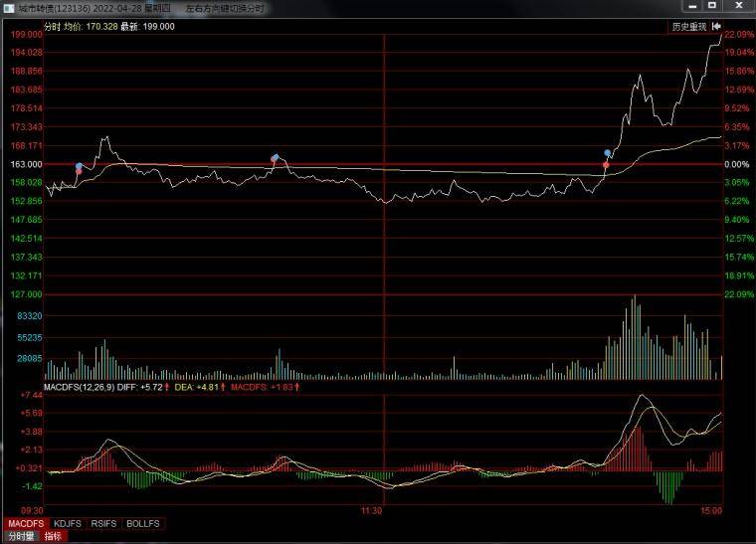The image size is (756, 544).
Task: Click the arrow icon beside 历史重现
Action: pos(716,27)
